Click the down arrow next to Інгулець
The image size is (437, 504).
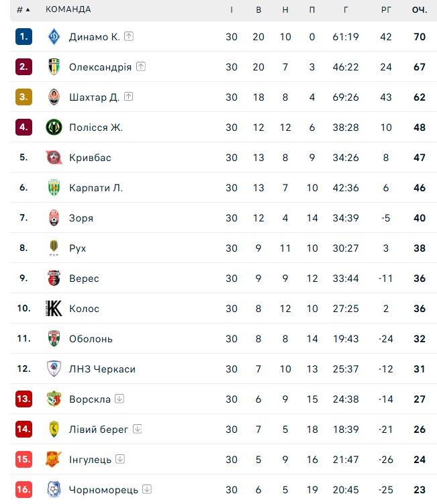[x=120, y=460]
